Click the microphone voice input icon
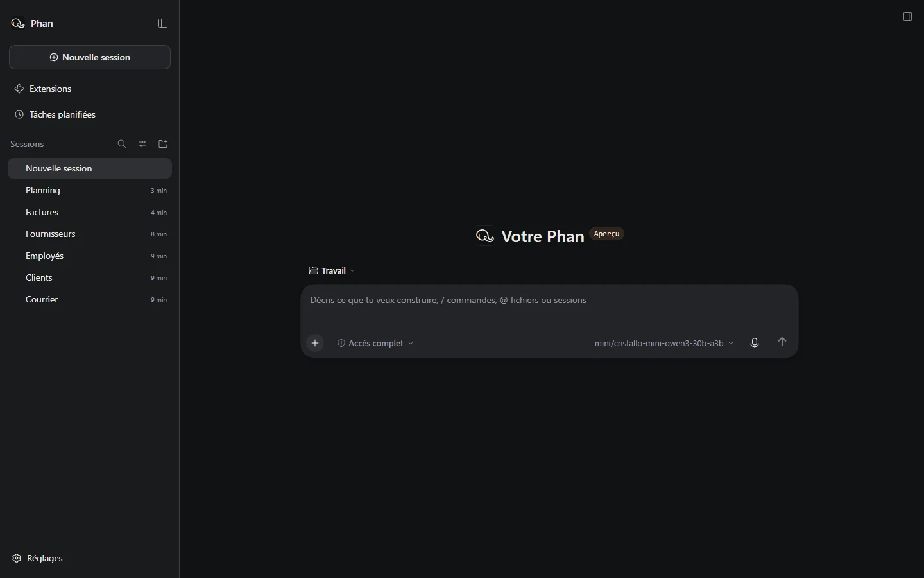The image size is (924, 578). point(755,343)
